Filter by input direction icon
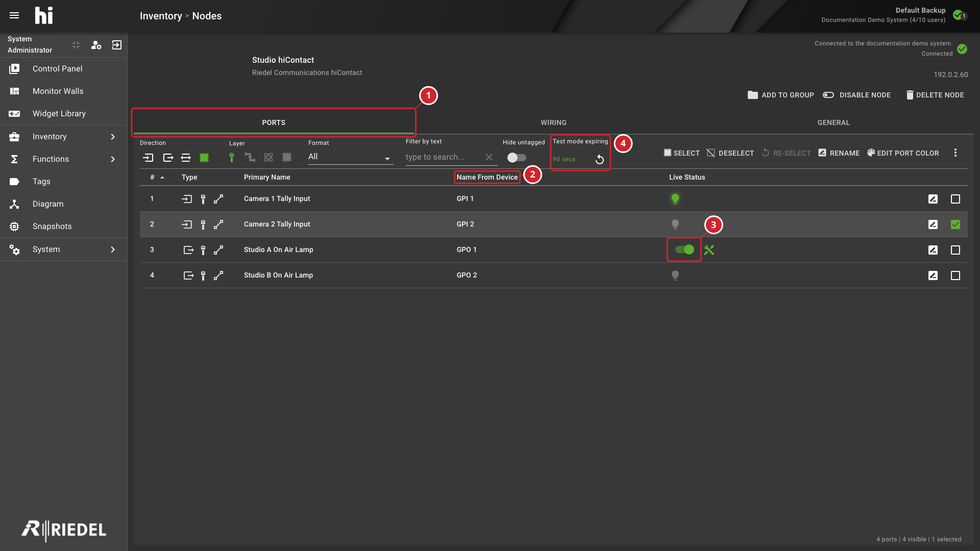Image resolution: width=980 pixels, height=551 pixels. click(148, 158)
